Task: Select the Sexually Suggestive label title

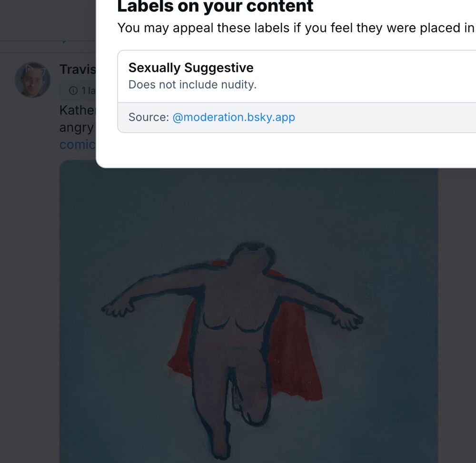Action: (x=191, y=68)
